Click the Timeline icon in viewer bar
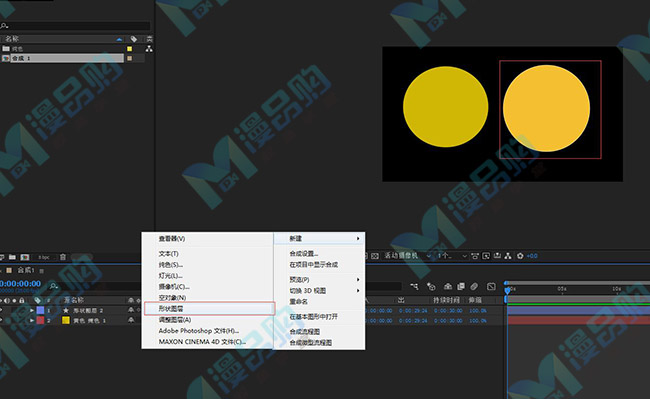The image size is (650, 399). 497,256
